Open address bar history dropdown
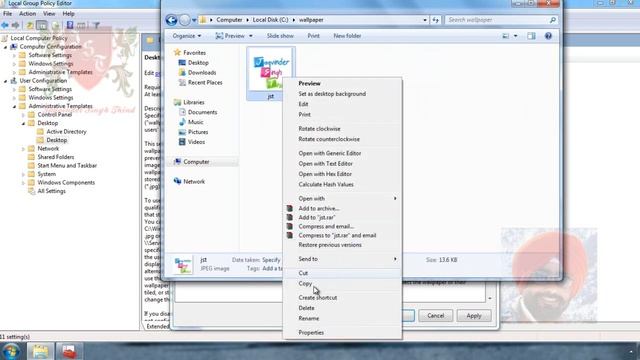 425,20
